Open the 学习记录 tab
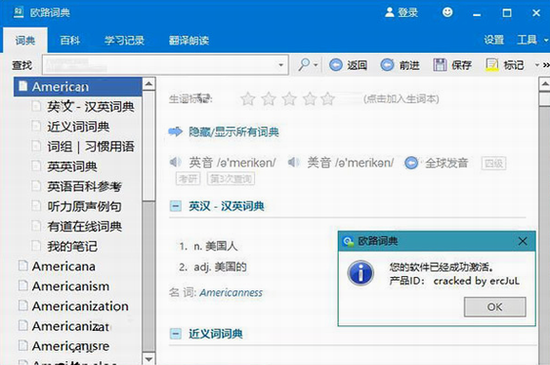 tap(124, 40)
